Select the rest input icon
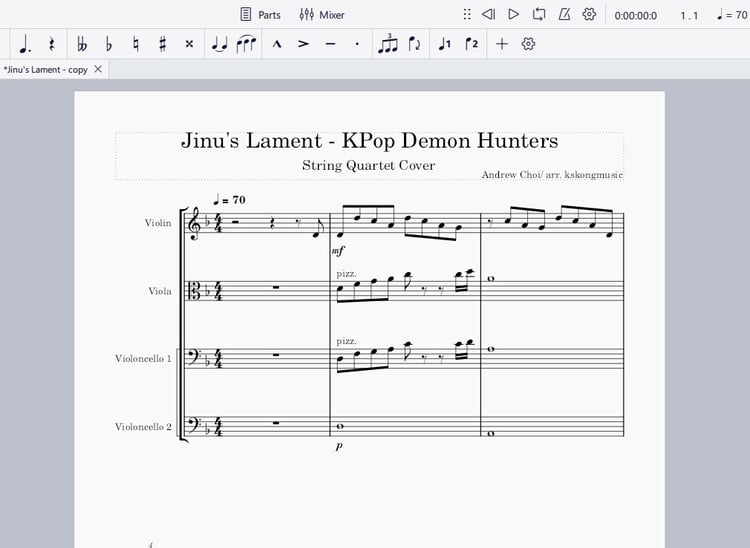750x548 pixels. pos(52,44)
